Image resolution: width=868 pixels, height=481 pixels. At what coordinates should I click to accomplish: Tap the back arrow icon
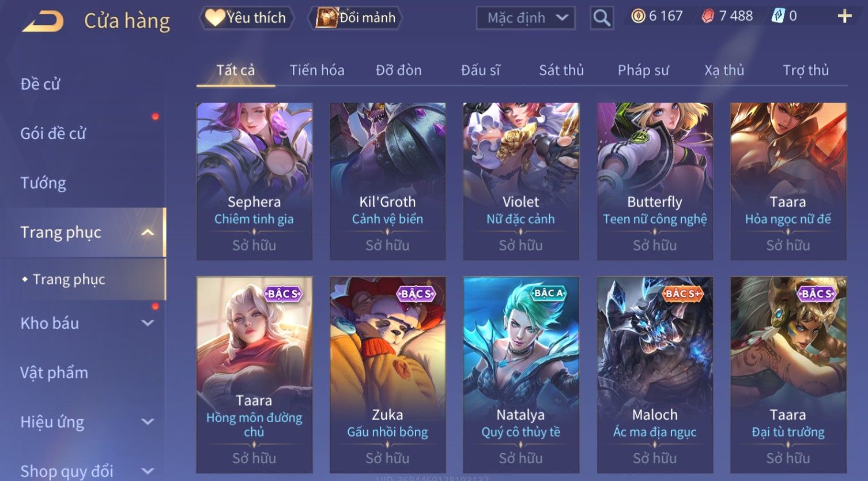[43, 21]
